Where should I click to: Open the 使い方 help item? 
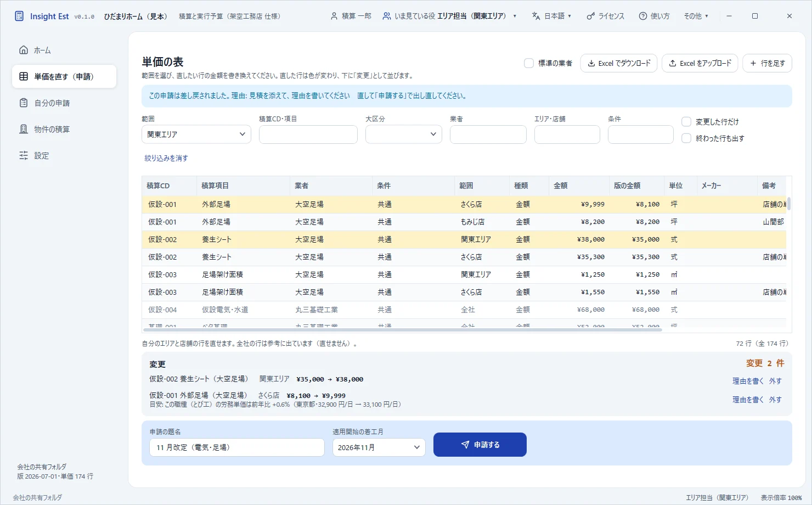[654, 16]
